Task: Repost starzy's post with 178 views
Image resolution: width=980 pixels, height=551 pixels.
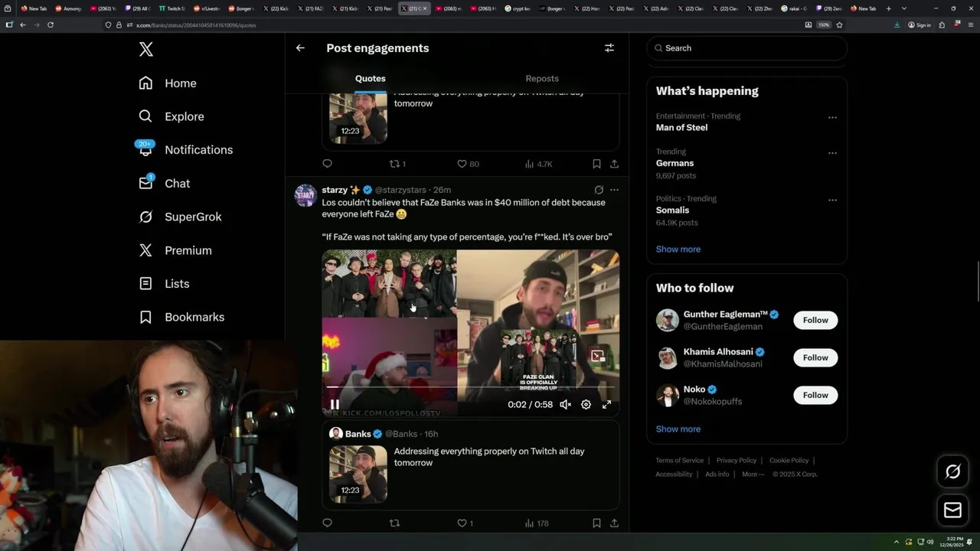Action: coord(395,523)
